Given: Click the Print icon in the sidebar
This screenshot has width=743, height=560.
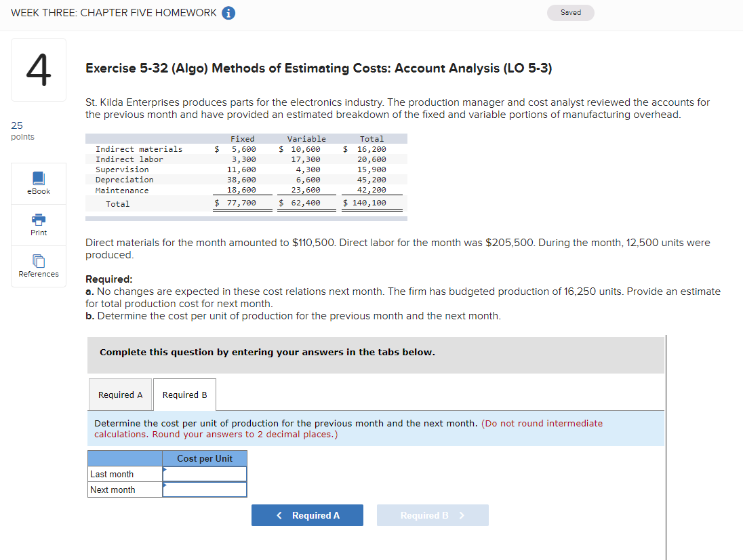Looking at the screenshot, I should click(x=38, y=224).
